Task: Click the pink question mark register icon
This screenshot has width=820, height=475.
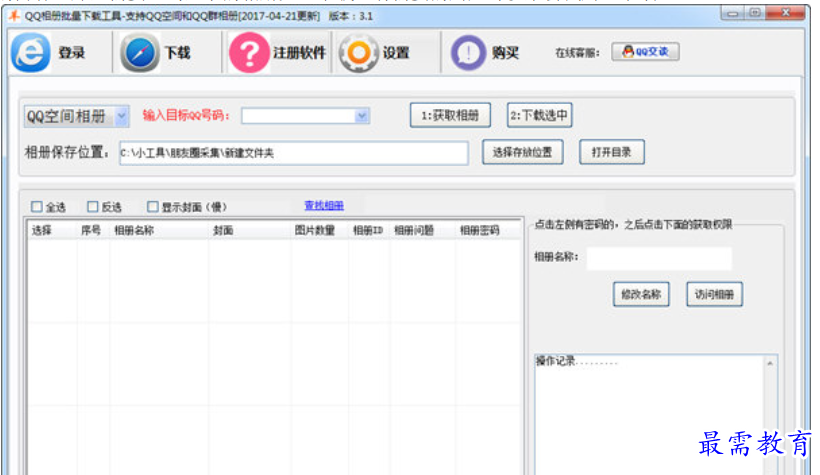Action: [249, 52]
